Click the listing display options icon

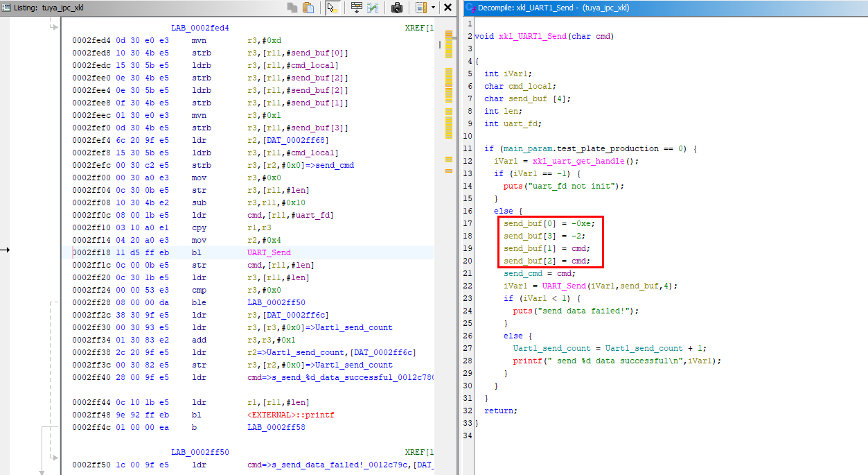click(420, 8)
